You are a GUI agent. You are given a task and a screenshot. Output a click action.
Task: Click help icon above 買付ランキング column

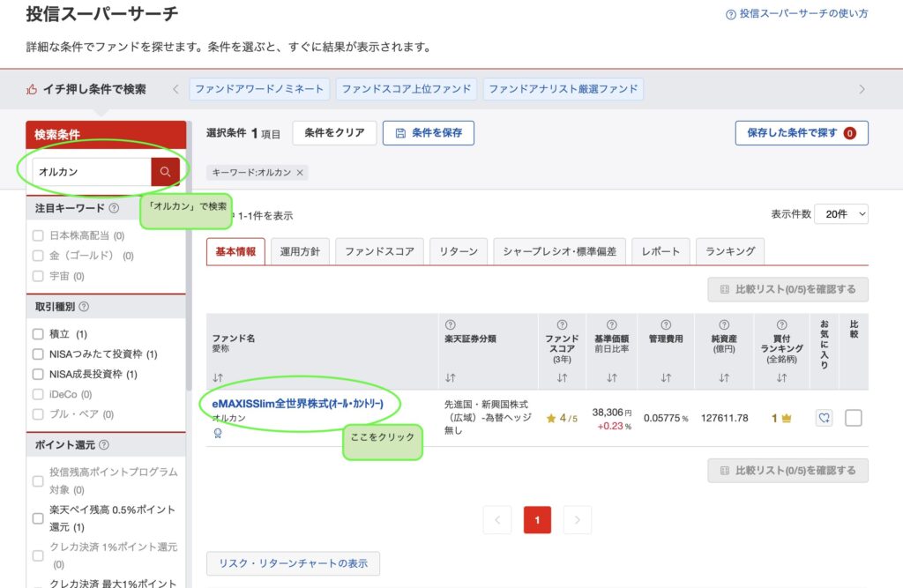(x=781, y=324)
